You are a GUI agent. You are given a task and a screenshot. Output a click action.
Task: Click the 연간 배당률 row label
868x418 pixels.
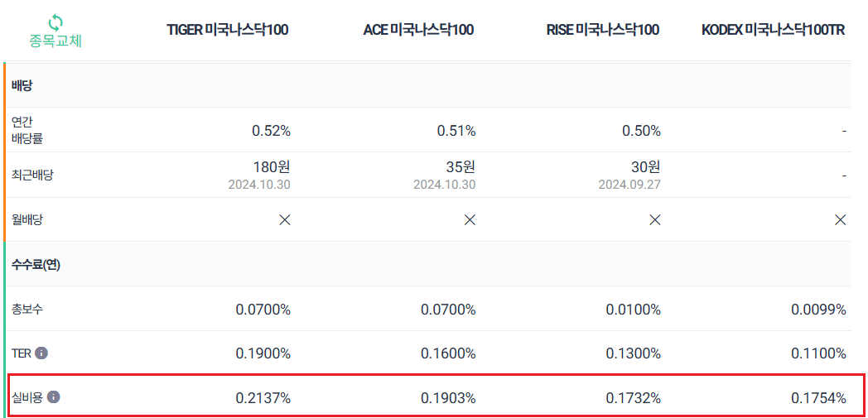point(27,131)
